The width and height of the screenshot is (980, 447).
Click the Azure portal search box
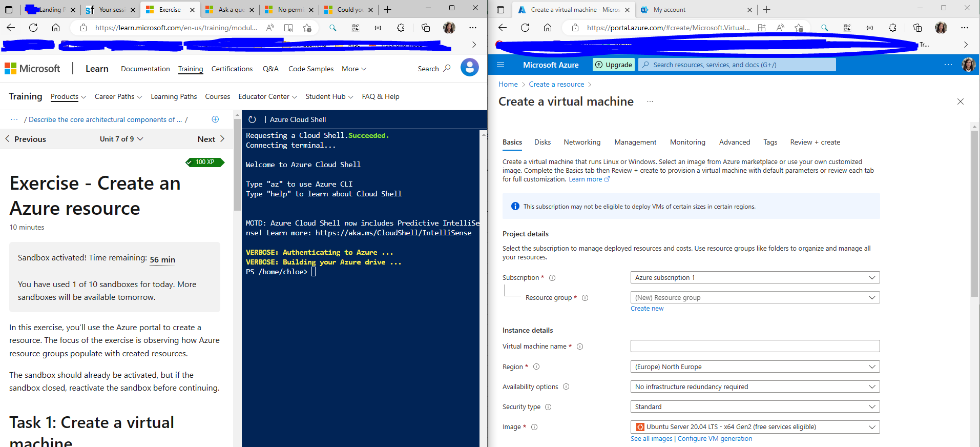click(x=737, y=65)
